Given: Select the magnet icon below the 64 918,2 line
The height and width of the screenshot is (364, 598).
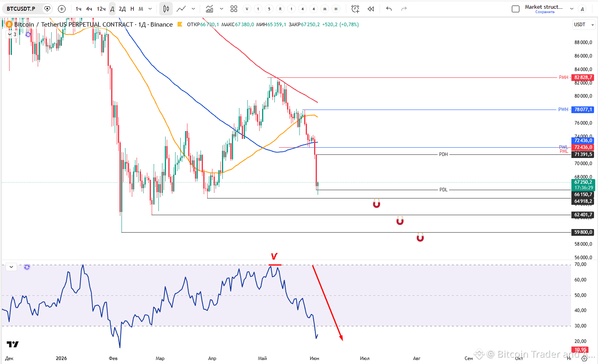Looking at the screenshot, I should coord(376,204).
